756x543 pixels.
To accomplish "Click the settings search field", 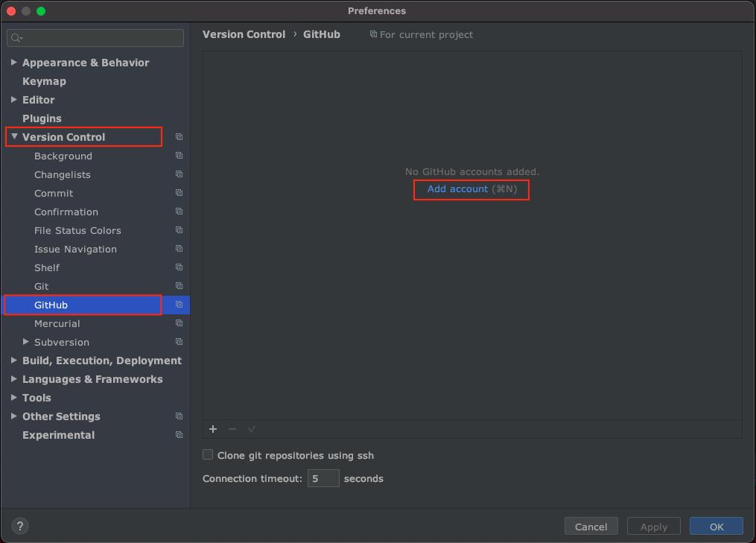I will click(x=95, y=38).
